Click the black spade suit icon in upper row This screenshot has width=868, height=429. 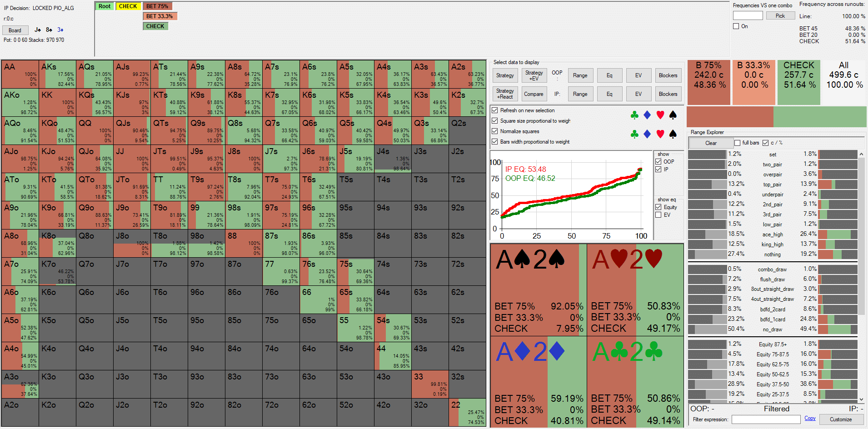[x=673, y=115]
